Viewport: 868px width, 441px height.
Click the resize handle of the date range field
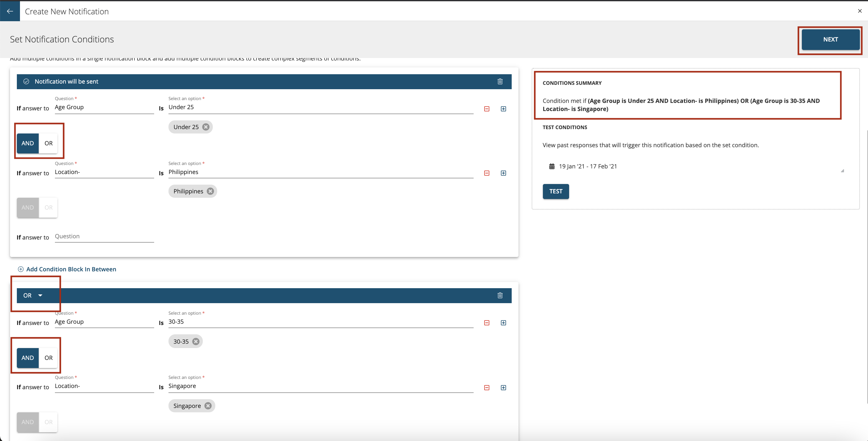(x=842, y=171)
